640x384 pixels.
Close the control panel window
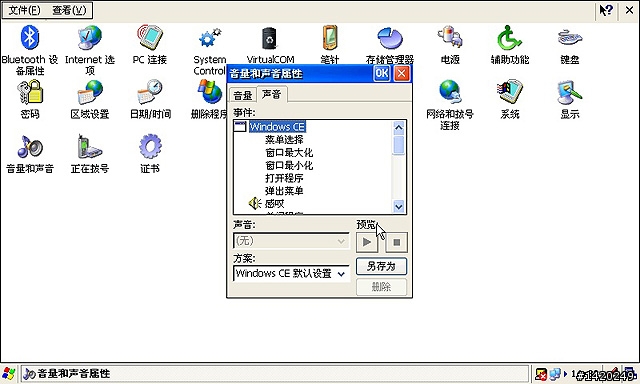[x=629, y=10]
